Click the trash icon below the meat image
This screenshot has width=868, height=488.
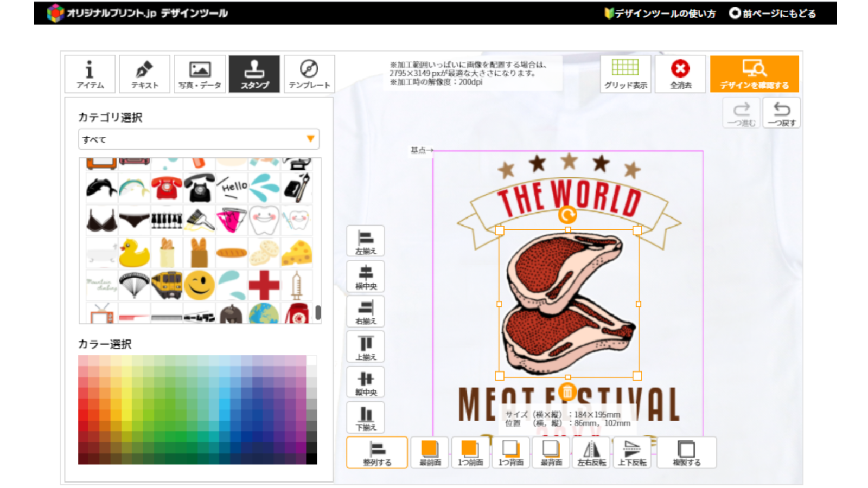point(567,391)
